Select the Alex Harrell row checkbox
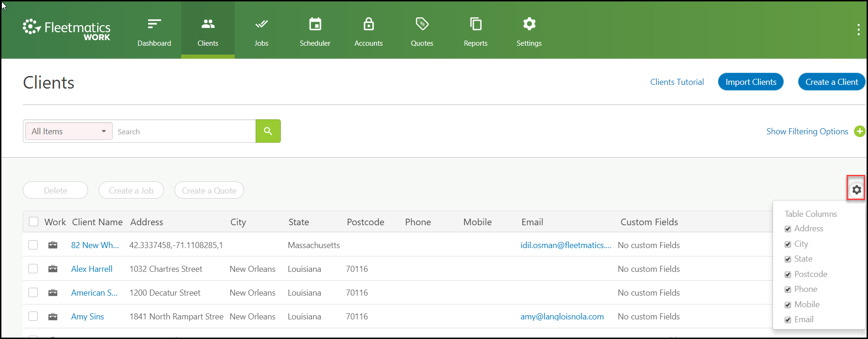Viewport: 868px width, 339px height. [x=33, y=269]
